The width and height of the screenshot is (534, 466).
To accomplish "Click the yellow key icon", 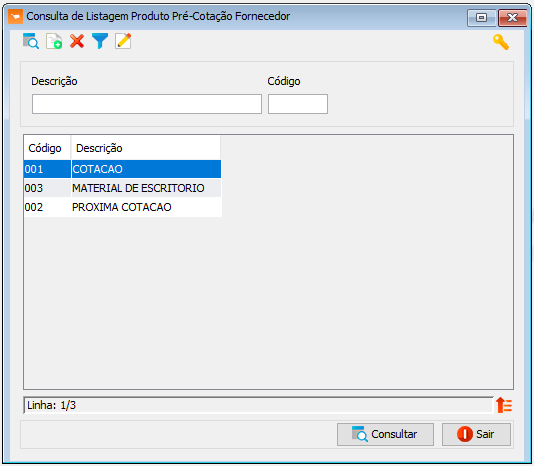I will point(501,42).
